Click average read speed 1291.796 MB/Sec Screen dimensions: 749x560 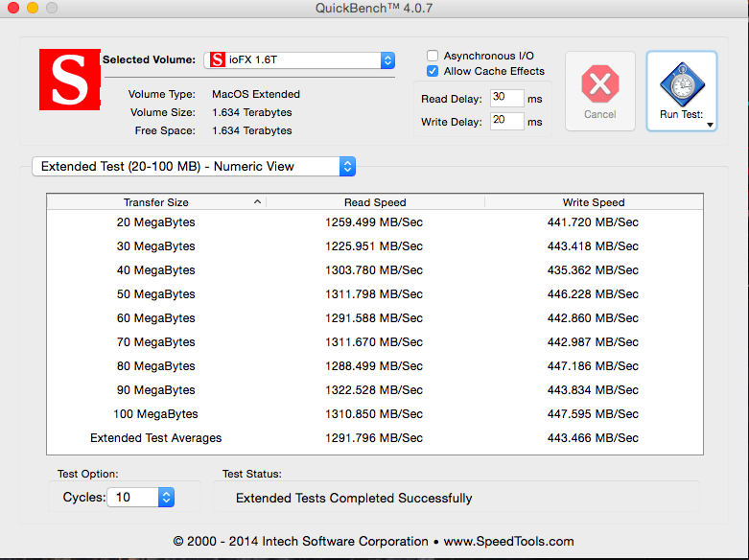pos(374,437)
